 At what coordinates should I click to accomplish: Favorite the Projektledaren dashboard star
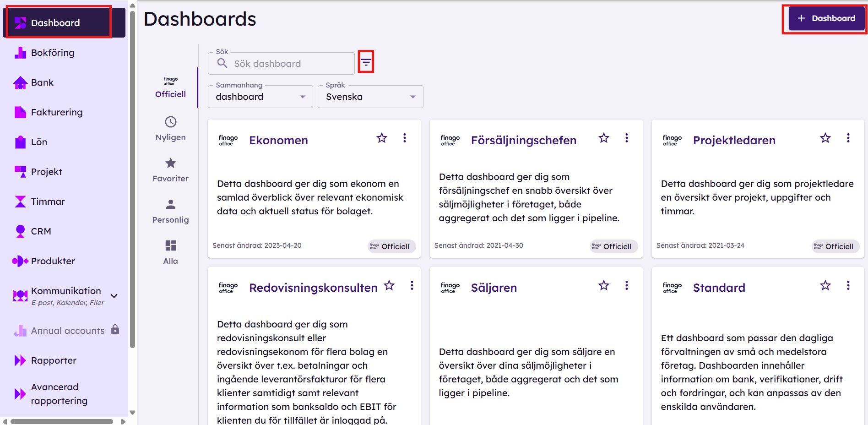pos(825,138)
